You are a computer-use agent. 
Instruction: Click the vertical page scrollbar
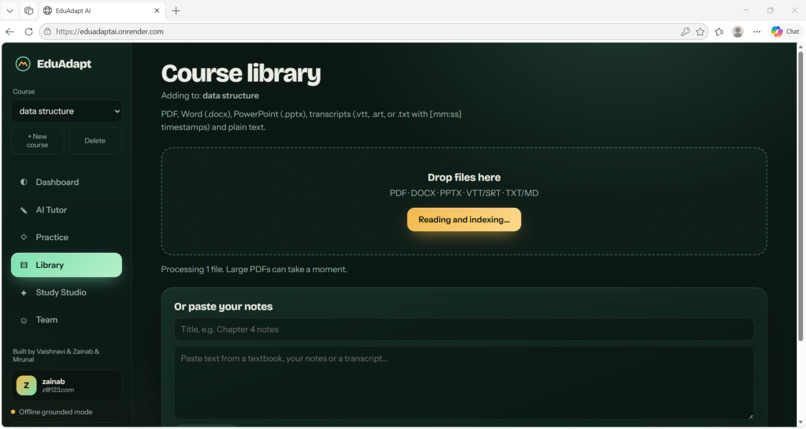[800, 195]
